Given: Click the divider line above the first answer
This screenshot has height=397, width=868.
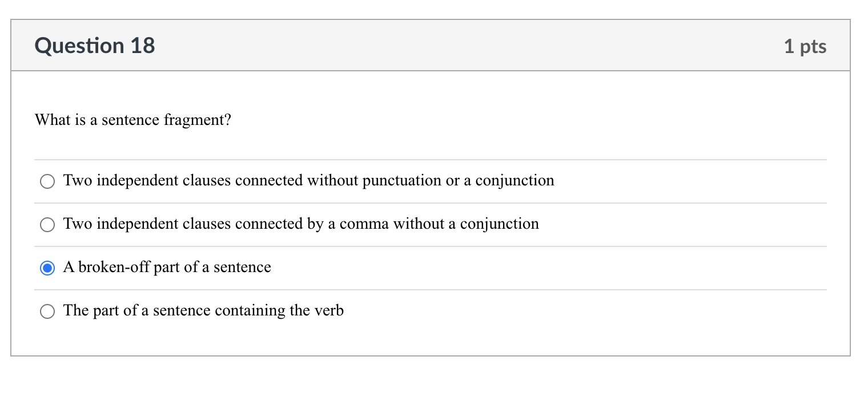Looking at the screenshot, I should tap(431, 160).
